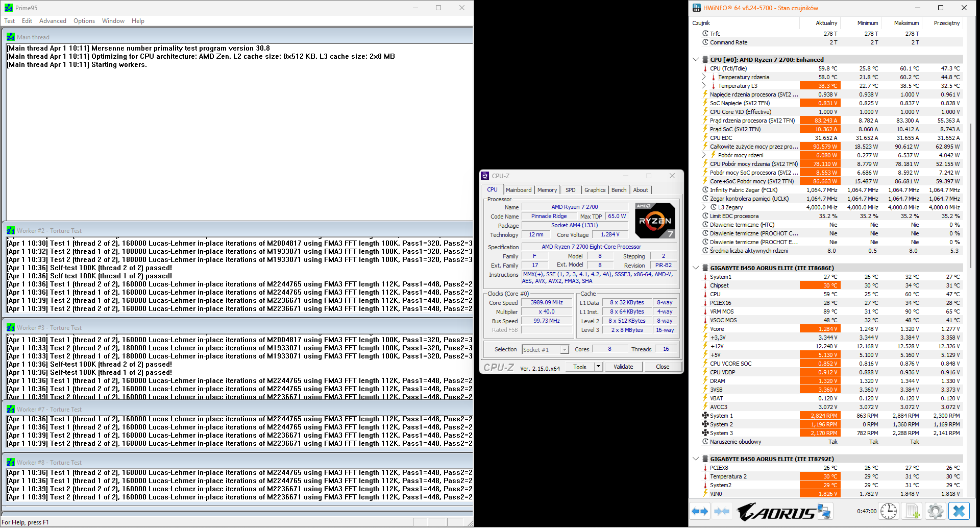Image resolution: width=980 pixels, height=528 pixels.
Task: Open the Advanced menu in Prime95
Action: click(x=53, y=21)
